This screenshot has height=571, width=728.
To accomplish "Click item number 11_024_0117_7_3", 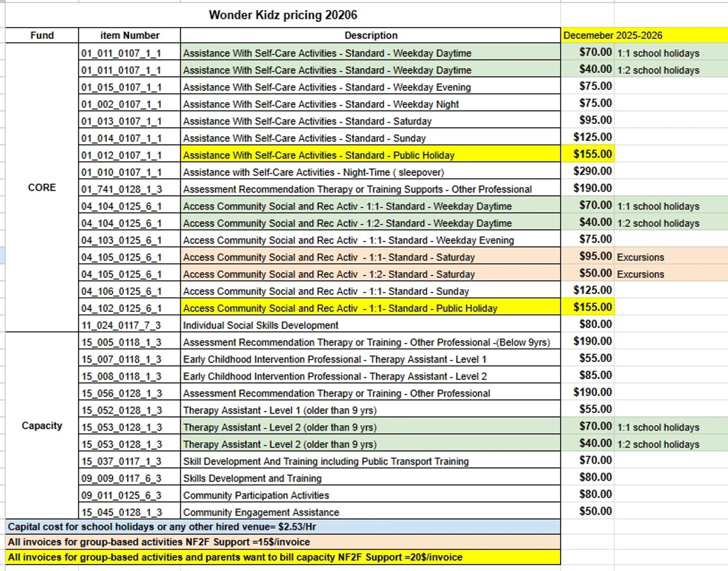I will (122, 325).
